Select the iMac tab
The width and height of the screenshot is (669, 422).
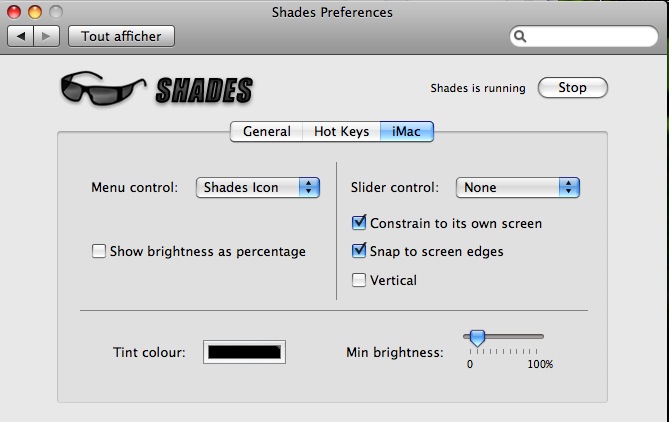coord(406,131)
